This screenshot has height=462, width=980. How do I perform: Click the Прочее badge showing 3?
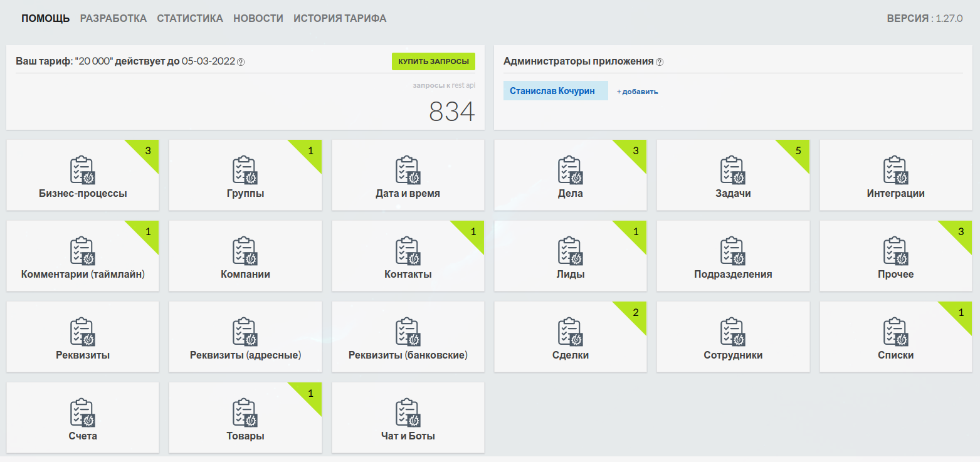point(961,231)
